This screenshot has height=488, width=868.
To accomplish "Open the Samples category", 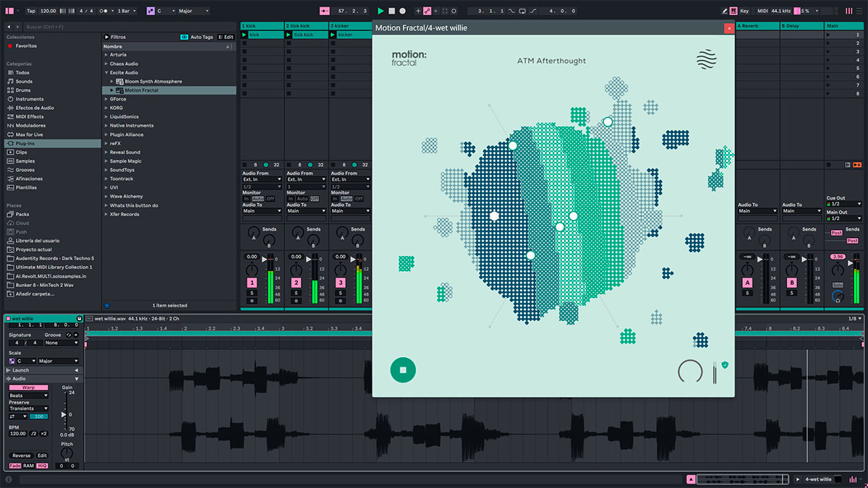I will [x=25, y=161].
